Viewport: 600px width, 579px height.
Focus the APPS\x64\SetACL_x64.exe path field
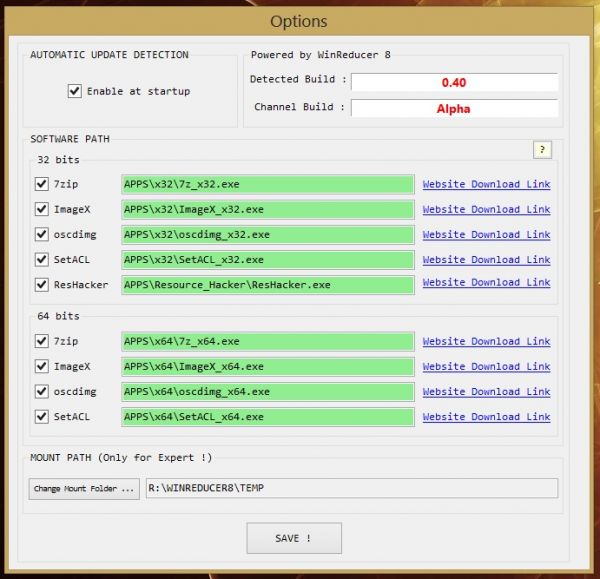tap(268, 417)
